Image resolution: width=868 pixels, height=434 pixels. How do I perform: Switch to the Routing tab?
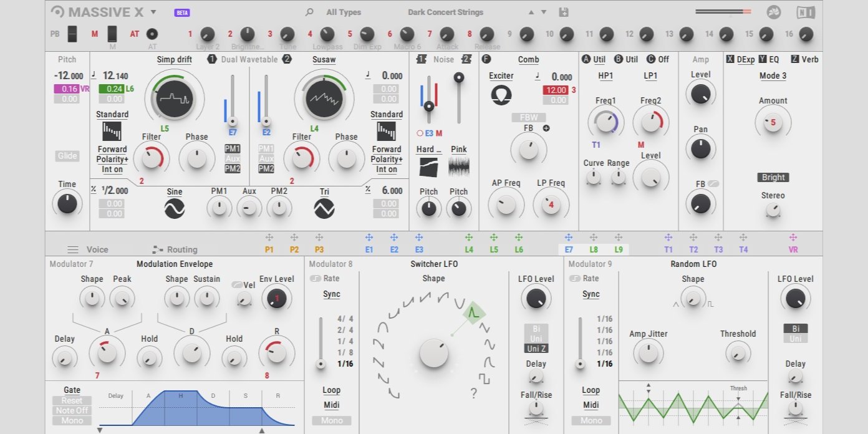182,249
